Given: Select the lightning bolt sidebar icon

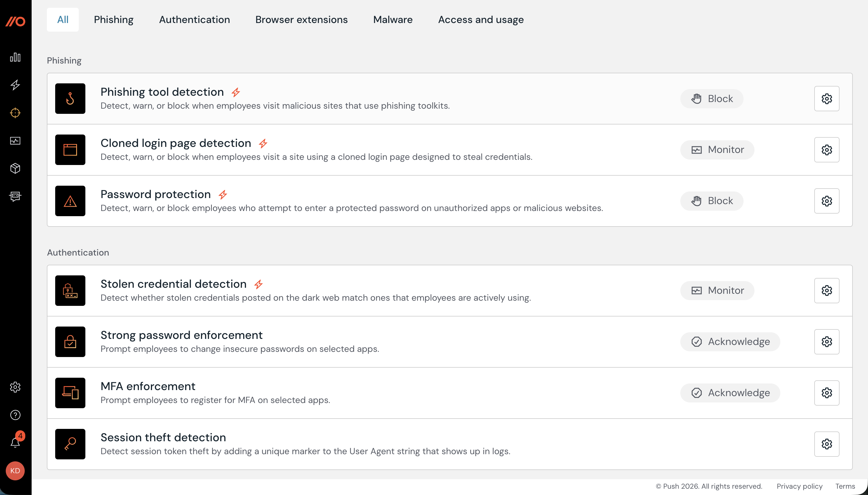Looking at the screenshot, I should pos(15,85).
